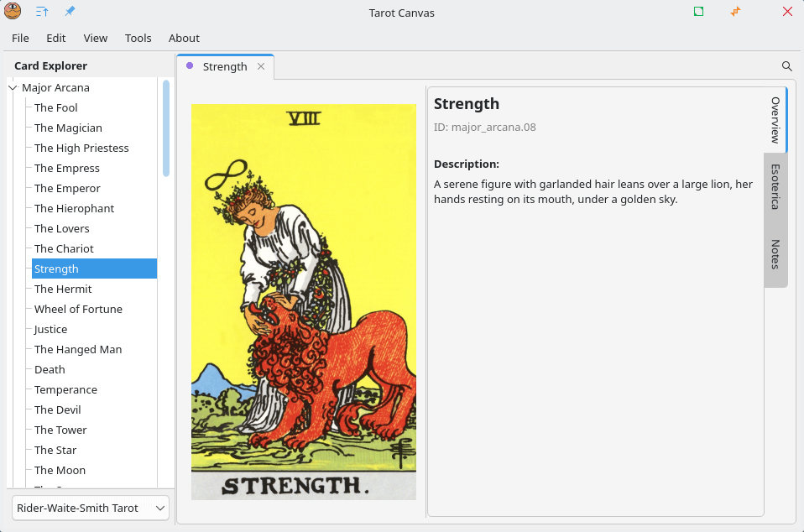Open search with the magnifier icon

[x=786, y=65]
